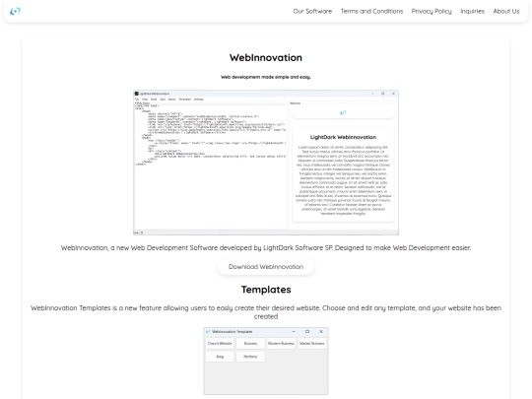
Task: Click the tagline 'Web development made simple and easy.'
Action: tap(266, 77)
